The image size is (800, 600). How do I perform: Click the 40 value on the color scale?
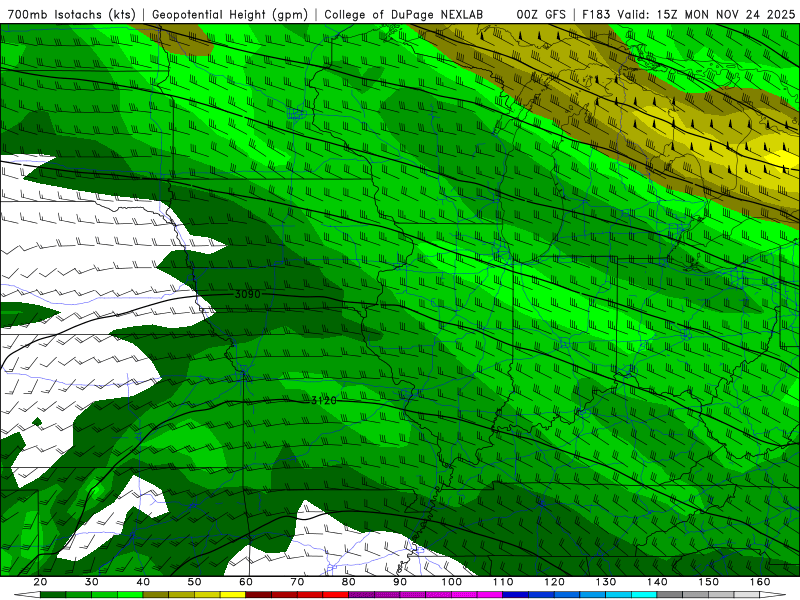click(x=143, y=582)
